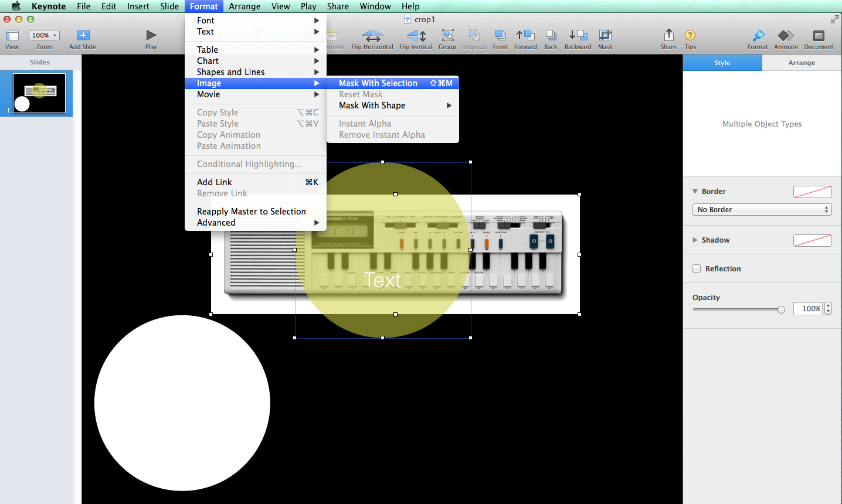Screen dimensions: 842x504
Task: Expand the Shadow section
Action: pyautogui.click(x=695, y=240)
